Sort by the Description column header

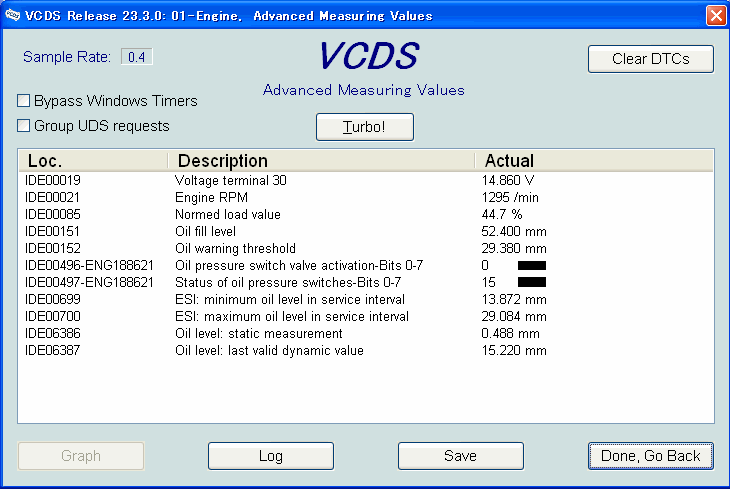coord(320,161)
